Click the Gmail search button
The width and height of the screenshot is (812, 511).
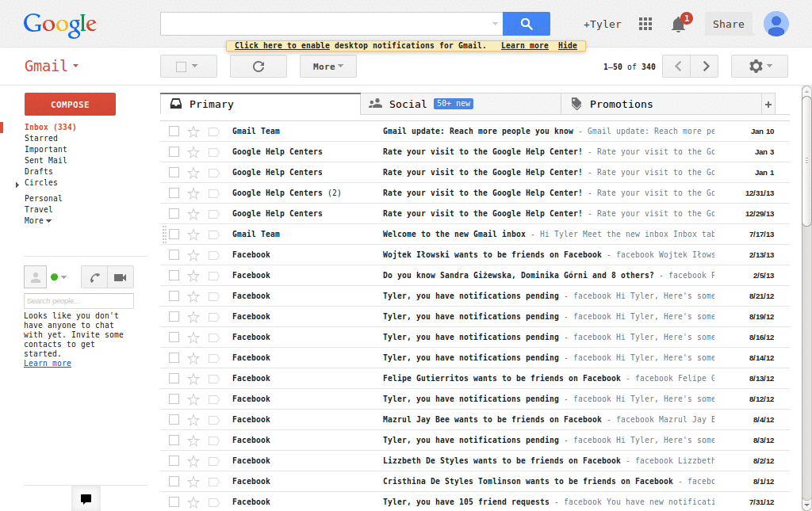click(x=526, y=24)
